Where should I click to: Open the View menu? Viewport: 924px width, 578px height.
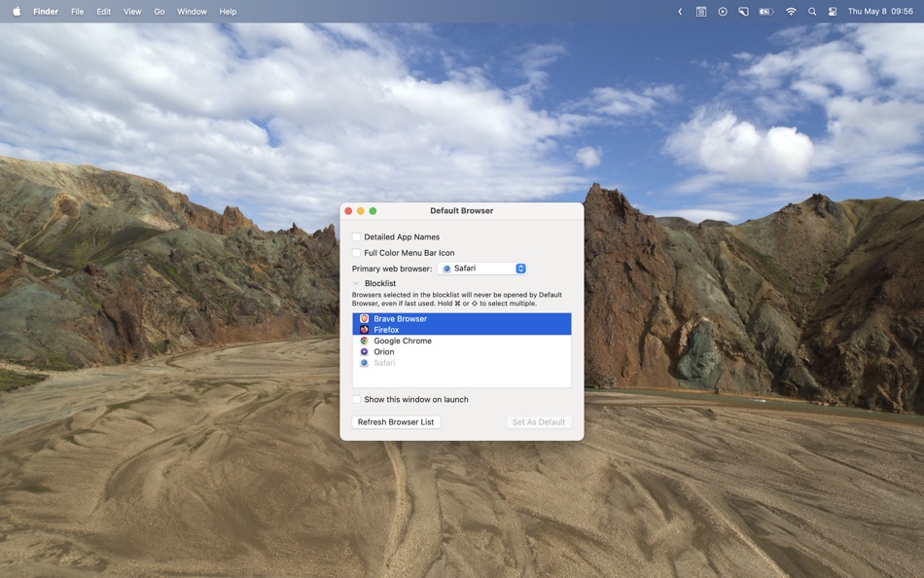132,12
